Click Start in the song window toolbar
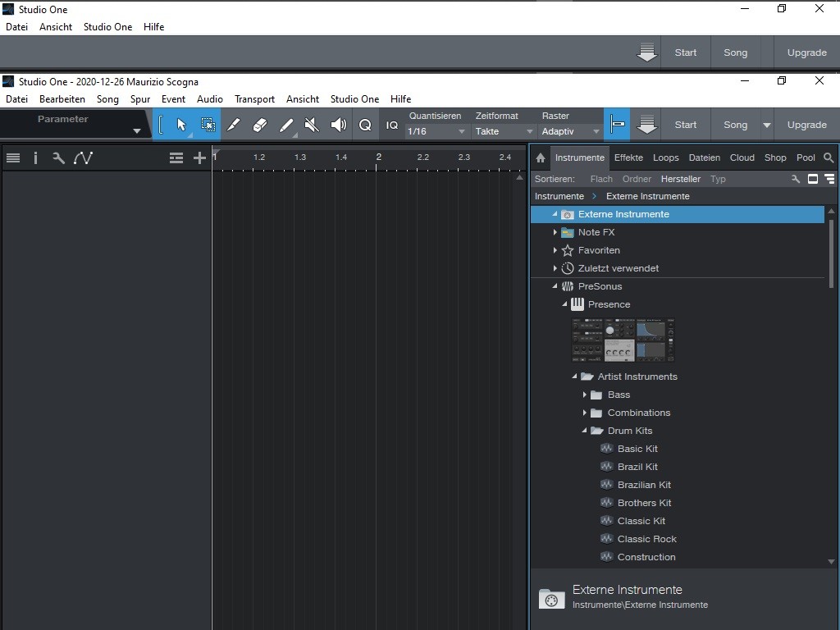 686,125
